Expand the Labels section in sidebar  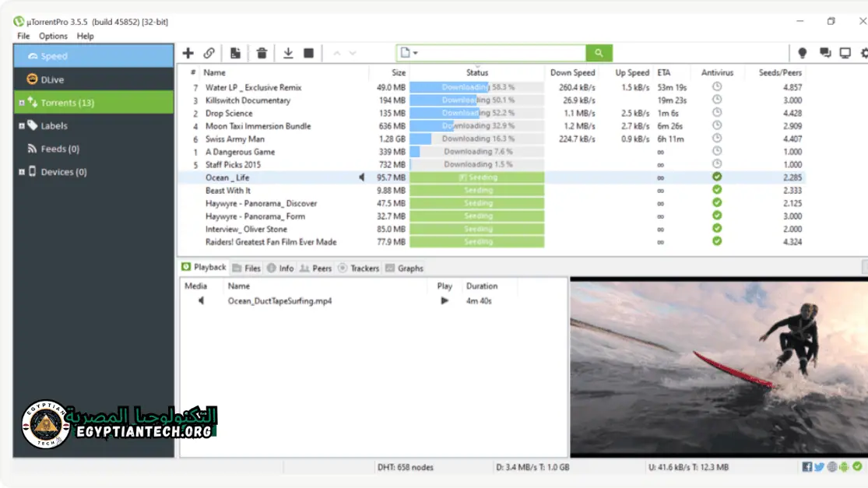click(22, 125)
